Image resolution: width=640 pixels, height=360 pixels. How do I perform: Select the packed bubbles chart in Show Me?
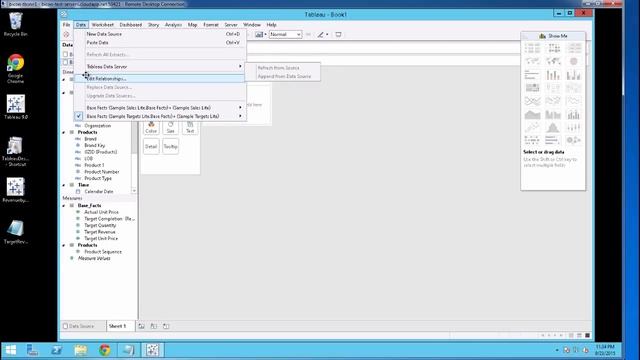(573, 140)
